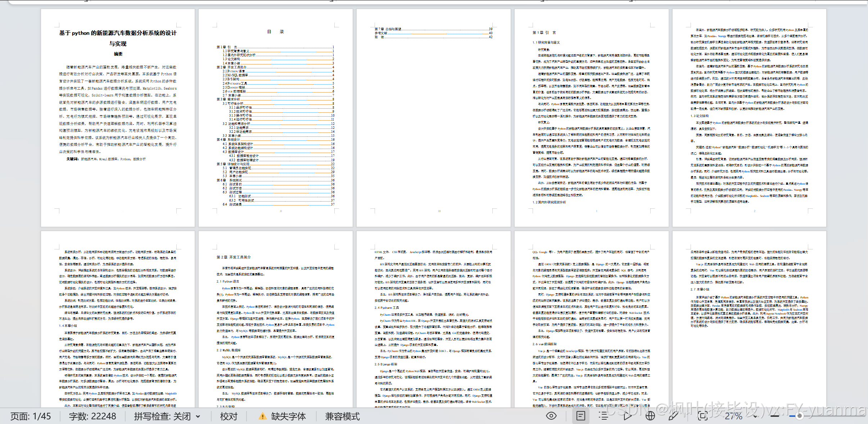868x424 pixels.
Task: Click the reading mode play icon
Action: (627, 416)
